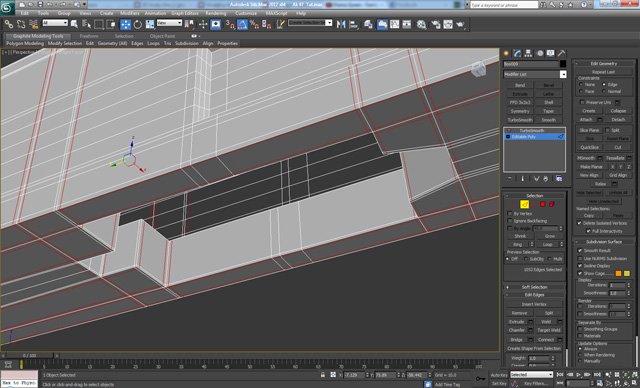Enable the Ignore Backfacing checkbox
This screenshot has height=388, width=640.
(510, 221)
